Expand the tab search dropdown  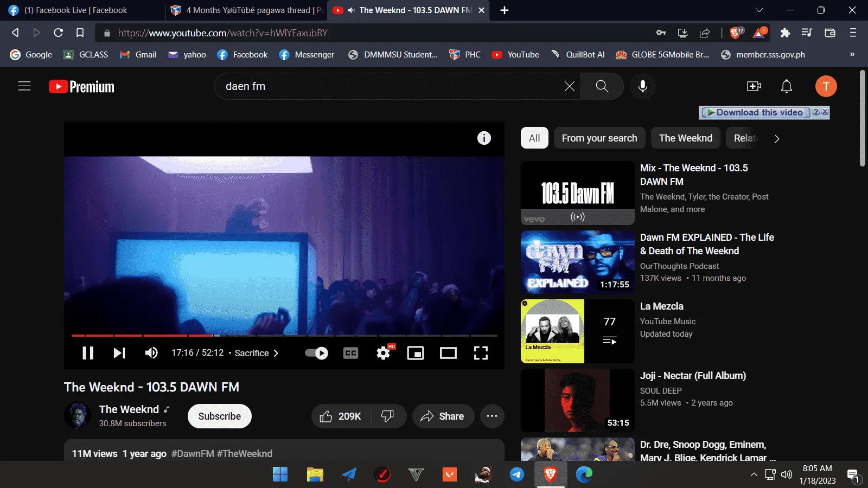(x=759, y=10)
